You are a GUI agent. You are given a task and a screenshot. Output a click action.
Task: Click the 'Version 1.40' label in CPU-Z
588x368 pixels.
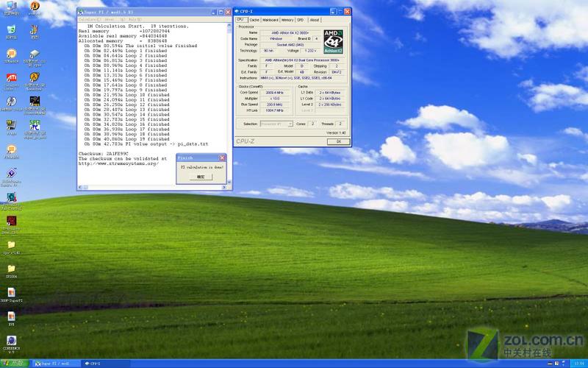click(x=336, y=132)
